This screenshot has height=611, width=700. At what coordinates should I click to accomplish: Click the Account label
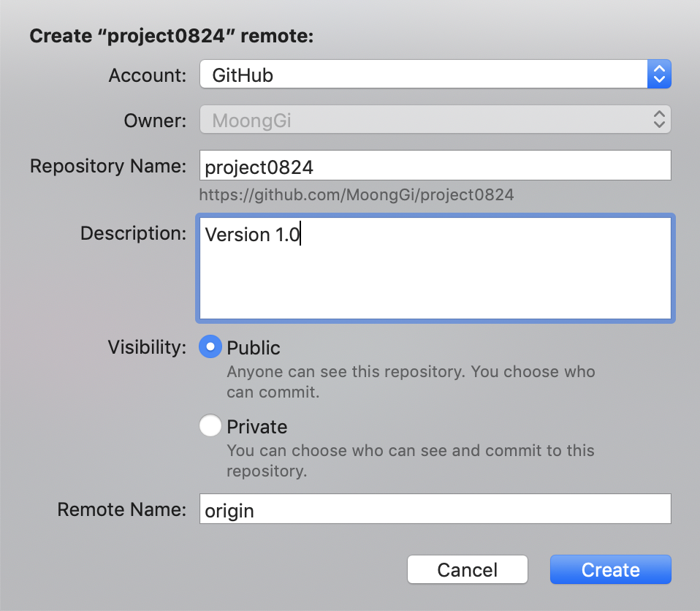tap(148, 75)
